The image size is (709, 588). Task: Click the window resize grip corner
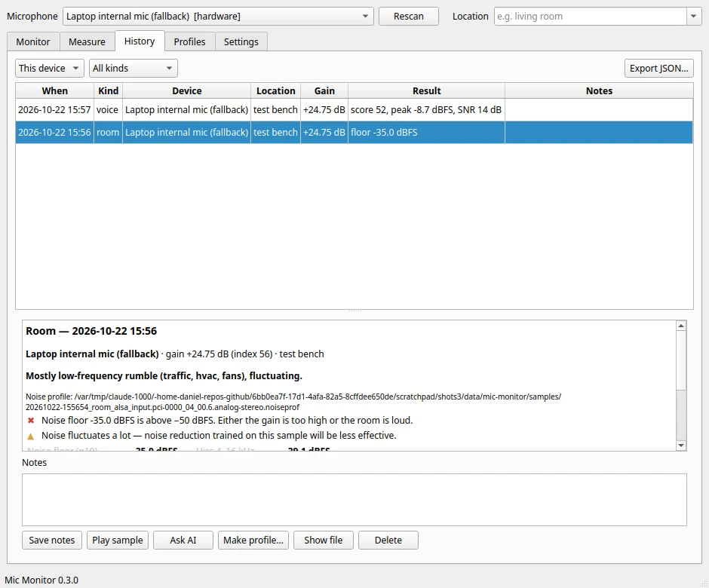click(x=704, y=583)
